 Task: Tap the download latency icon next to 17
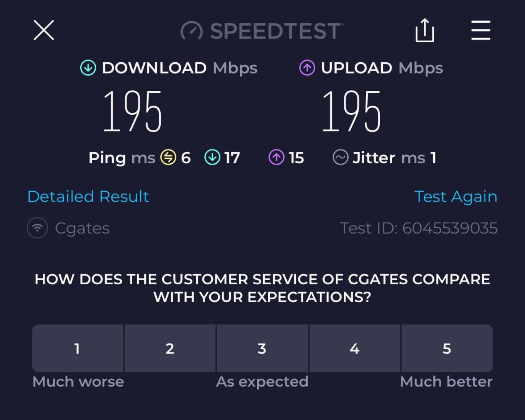point(212,157)
